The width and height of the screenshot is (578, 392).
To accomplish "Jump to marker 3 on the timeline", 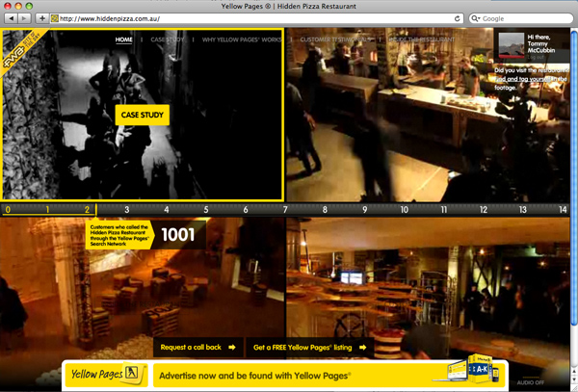I will (x=126, y=210).
